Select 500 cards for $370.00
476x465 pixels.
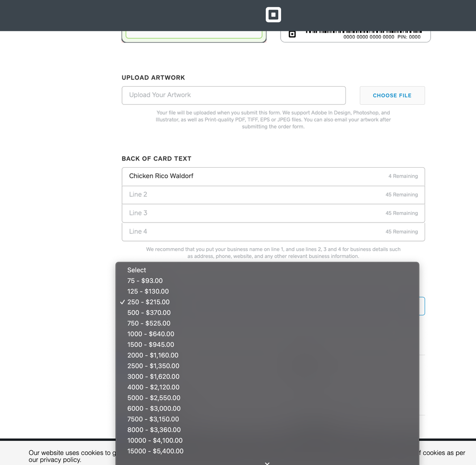[149, 313]
